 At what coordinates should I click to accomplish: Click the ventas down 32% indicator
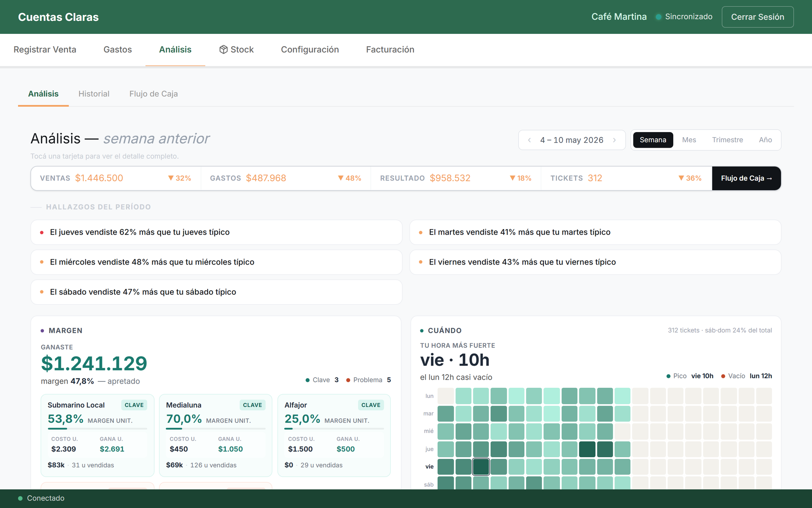[180, 178]
